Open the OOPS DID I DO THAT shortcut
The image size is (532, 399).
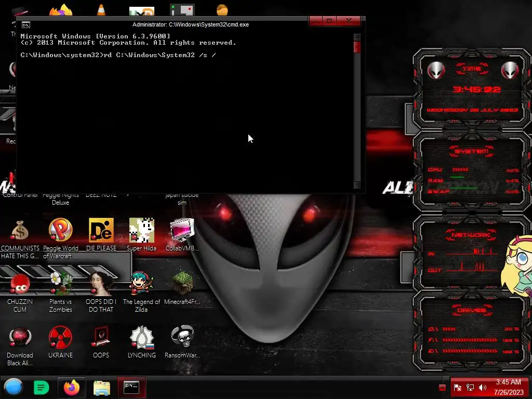[101, 293]
